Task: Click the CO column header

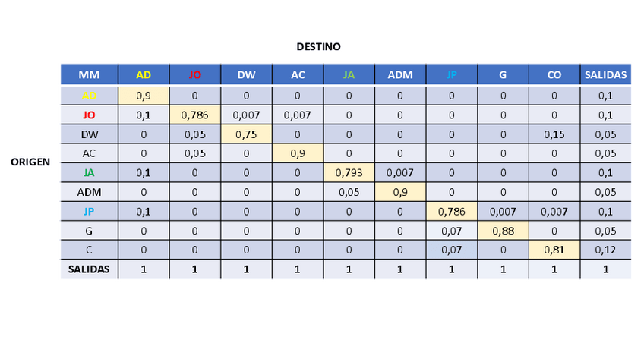Action: 554,74
